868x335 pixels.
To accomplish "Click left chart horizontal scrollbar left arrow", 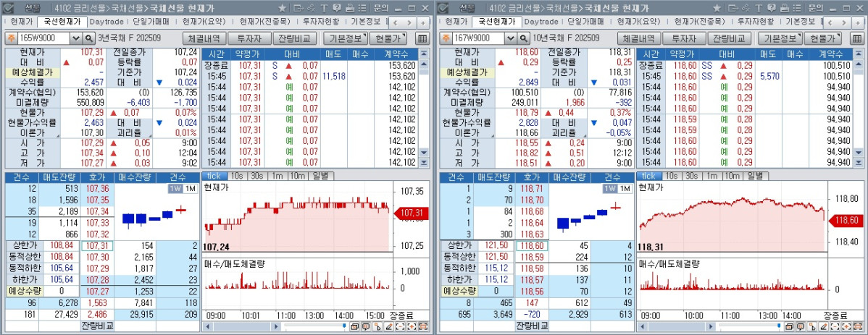I will click(207, 327).
